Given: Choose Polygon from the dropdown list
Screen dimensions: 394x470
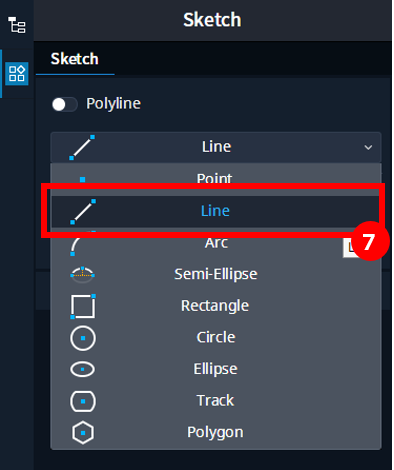Looking at the screenshot, I should point(215,432).
